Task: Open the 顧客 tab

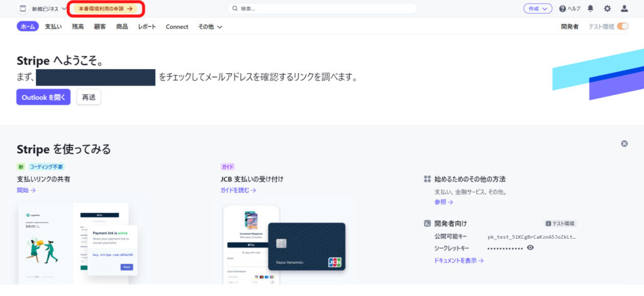Action: coord(100,26)
